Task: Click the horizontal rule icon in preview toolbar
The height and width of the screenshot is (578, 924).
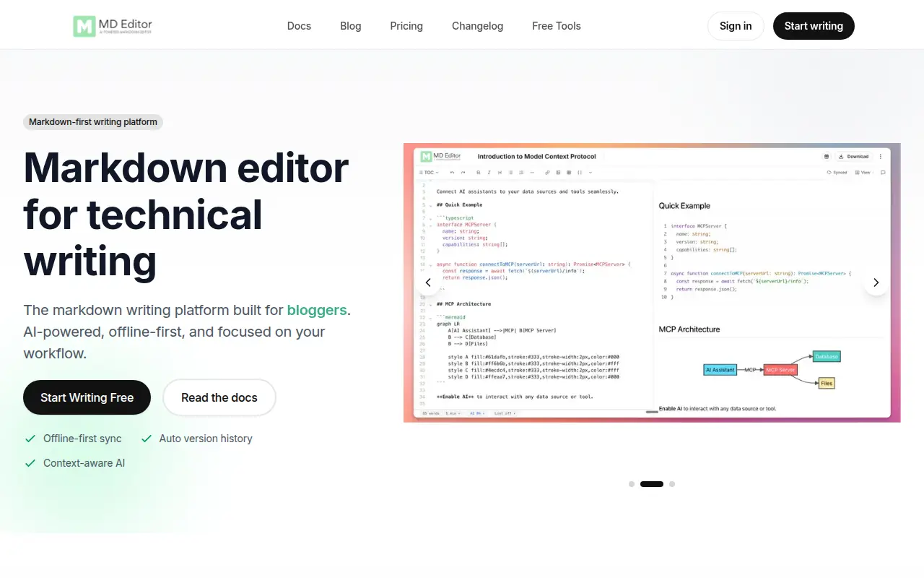Action: tap(532, 173)
